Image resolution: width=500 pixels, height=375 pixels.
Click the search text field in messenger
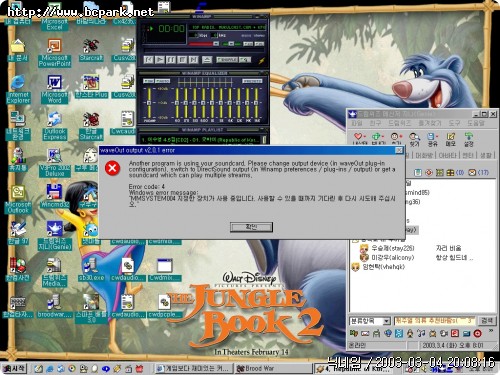(x=434, y=321)
